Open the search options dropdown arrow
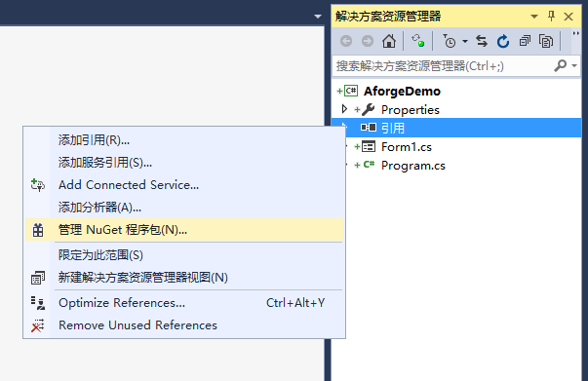This screenshot has height=381, width=588. coord(574,66)
